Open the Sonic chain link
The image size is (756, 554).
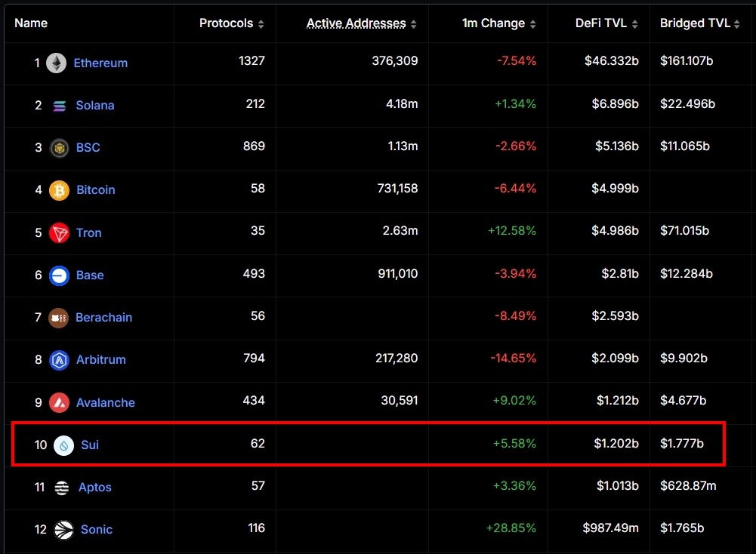pyautogui.click(x=97, y=530)
